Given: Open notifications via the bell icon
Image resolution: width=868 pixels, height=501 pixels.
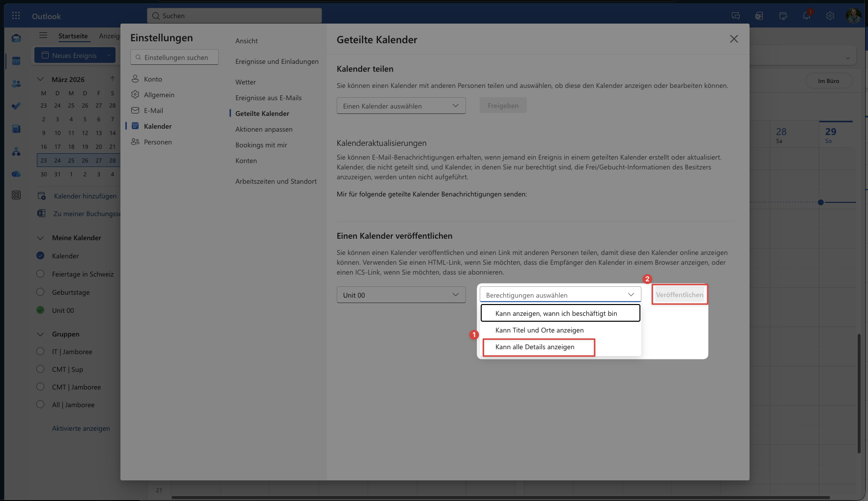Looking at the screenshot, I should (x=806, y=16).
